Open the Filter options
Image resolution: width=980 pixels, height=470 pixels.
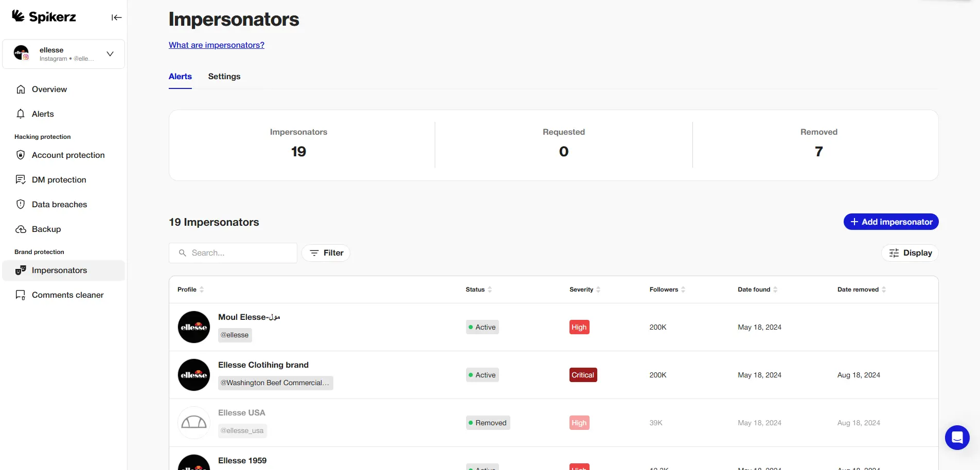(x=326, y=253)
